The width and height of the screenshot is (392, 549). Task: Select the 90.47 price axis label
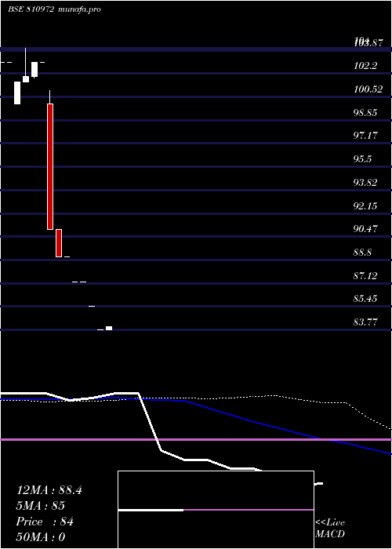(x=365, y=229)
